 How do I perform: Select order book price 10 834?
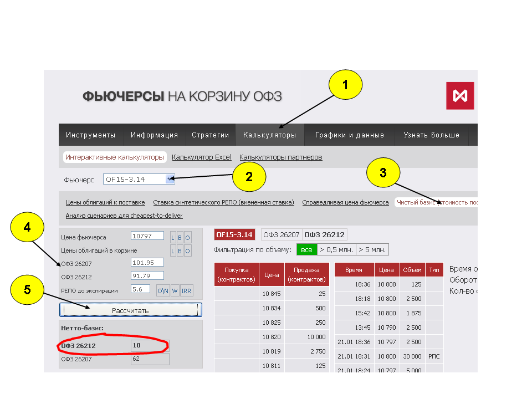pos(272,308)
